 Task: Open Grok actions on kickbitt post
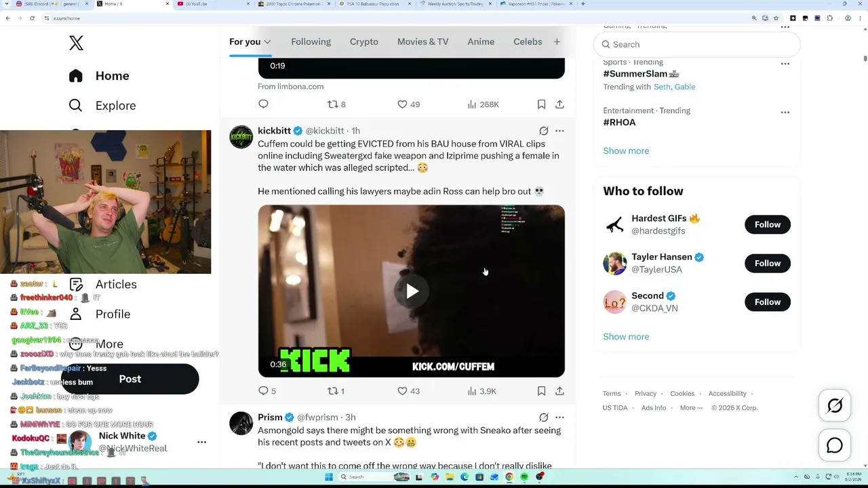click(544, 131)
